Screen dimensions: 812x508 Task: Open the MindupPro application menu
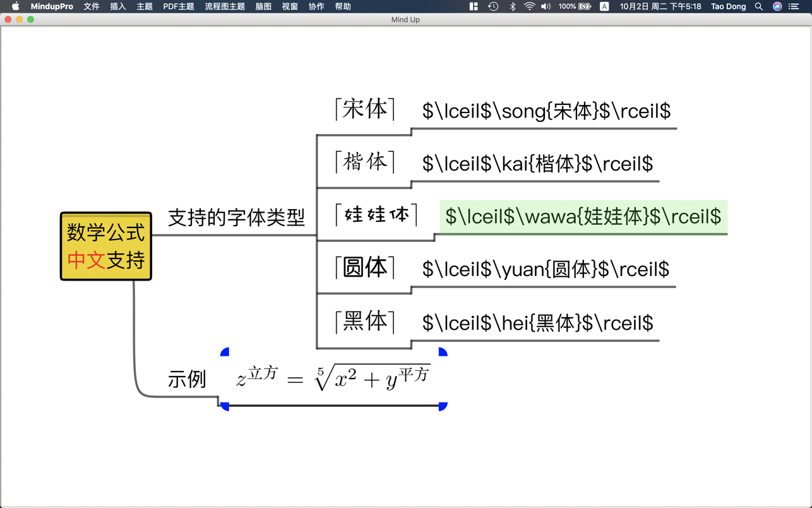(x=52, y=6)
